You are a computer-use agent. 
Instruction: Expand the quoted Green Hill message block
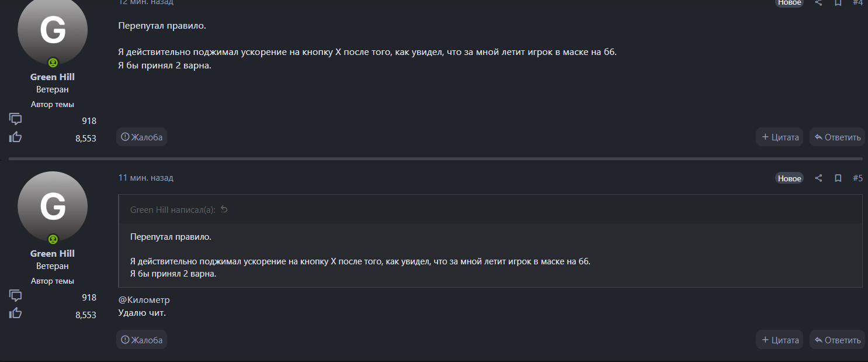(490, 255)
